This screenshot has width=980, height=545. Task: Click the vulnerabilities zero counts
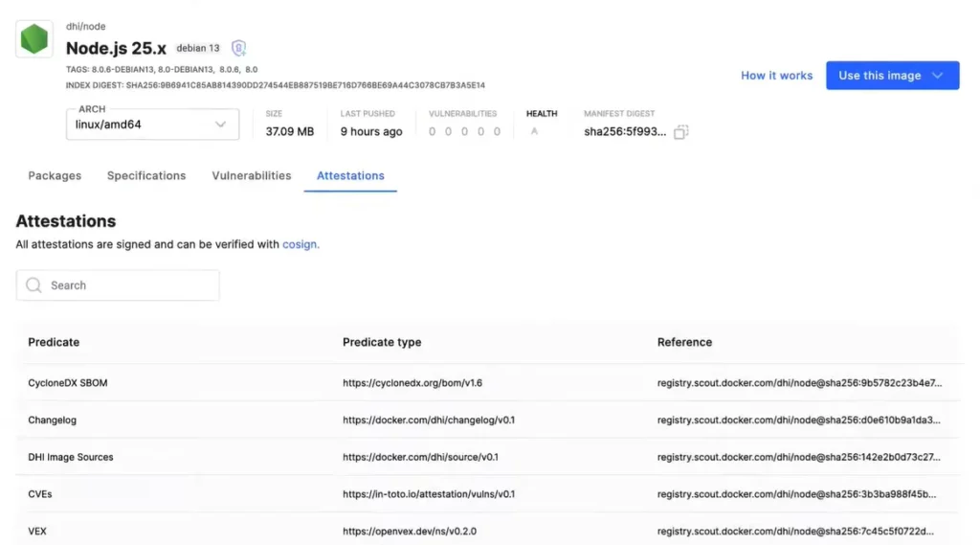tap(464, 131)
